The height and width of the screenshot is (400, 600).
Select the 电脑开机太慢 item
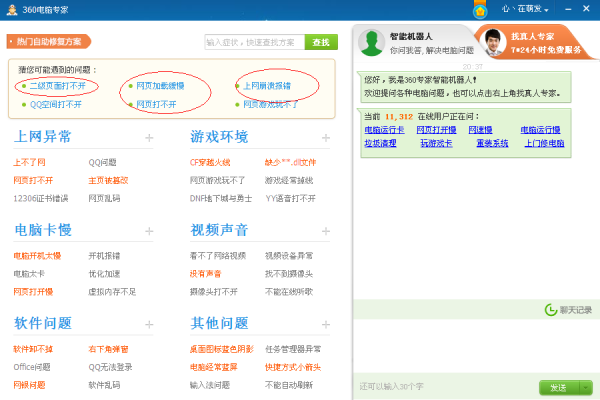(x=38, y=256)
